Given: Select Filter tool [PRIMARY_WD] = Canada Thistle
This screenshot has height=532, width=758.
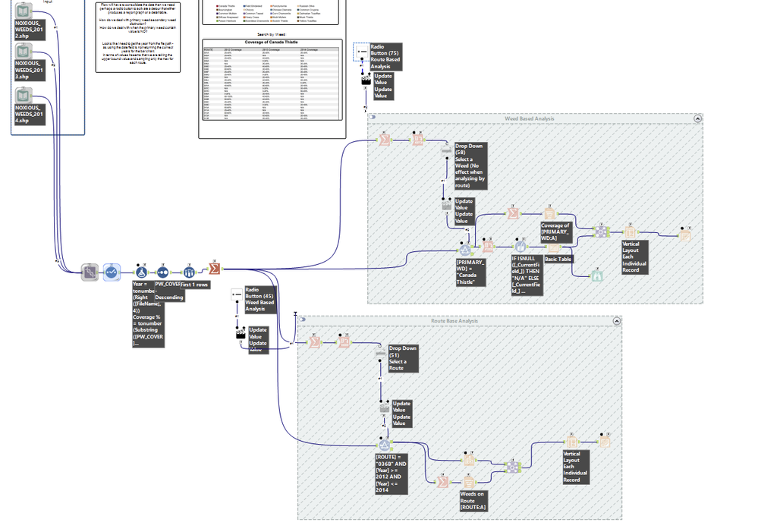Looking at the screenshot, I should (464, 250).
